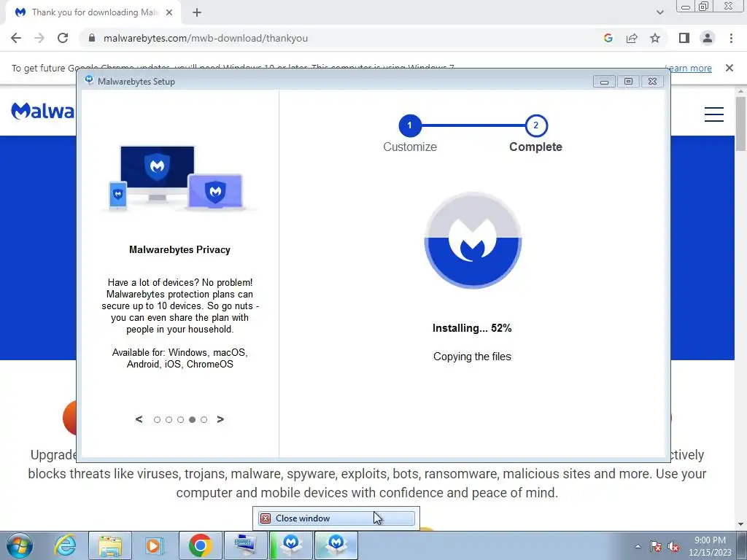Click the Malwarebytes website logo
Viewport: 747px width, 560px height.
point(43,111)
